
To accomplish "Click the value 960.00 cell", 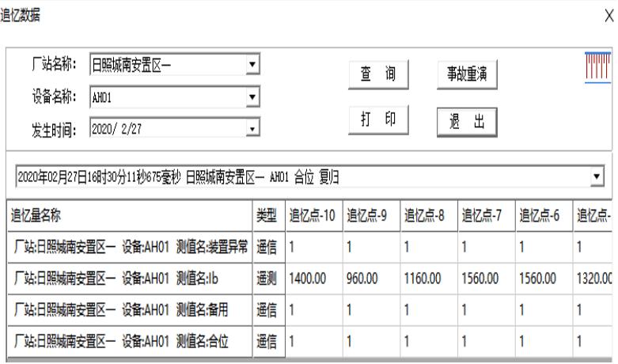I will click(371, 279).
